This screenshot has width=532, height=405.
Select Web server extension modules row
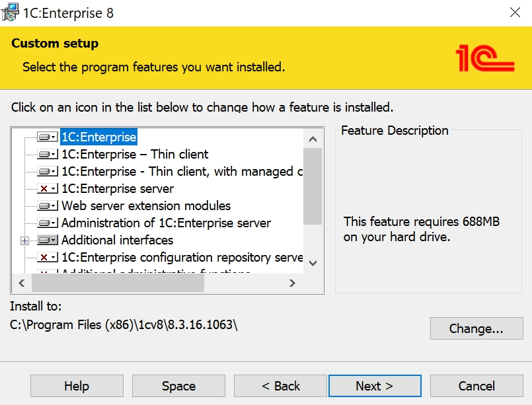[146, 206]
